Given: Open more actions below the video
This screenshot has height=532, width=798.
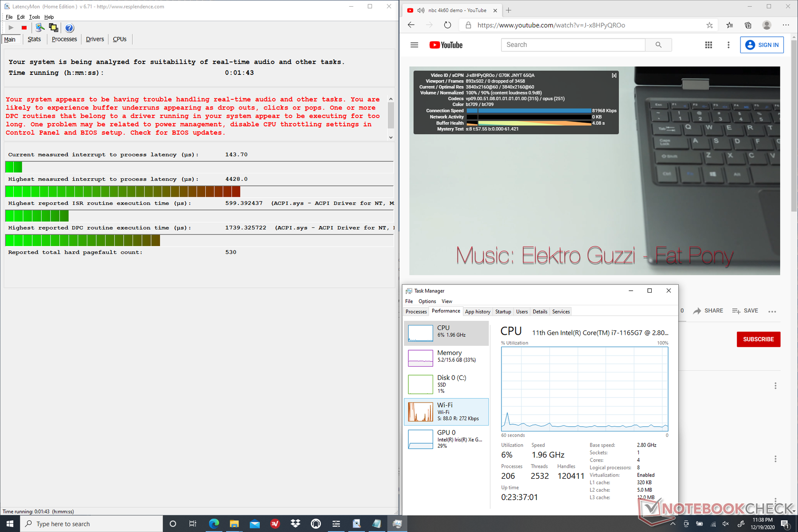Looking at the screenshot, I should [772, 311].
